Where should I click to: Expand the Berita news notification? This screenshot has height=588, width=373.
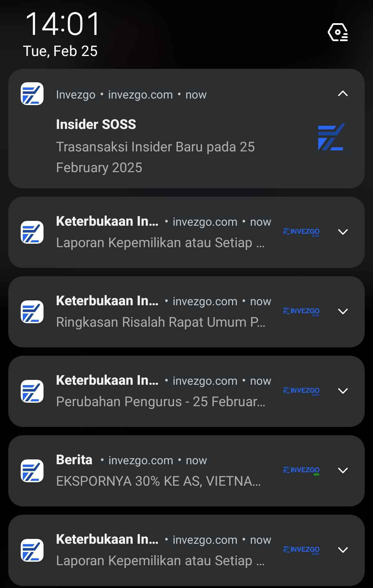point(343,470)
